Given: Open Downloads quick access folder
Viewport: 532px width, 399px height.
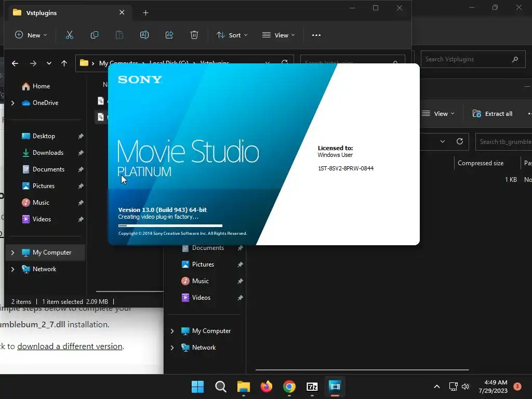Looking at the screenshot, I should click(43, 153).
